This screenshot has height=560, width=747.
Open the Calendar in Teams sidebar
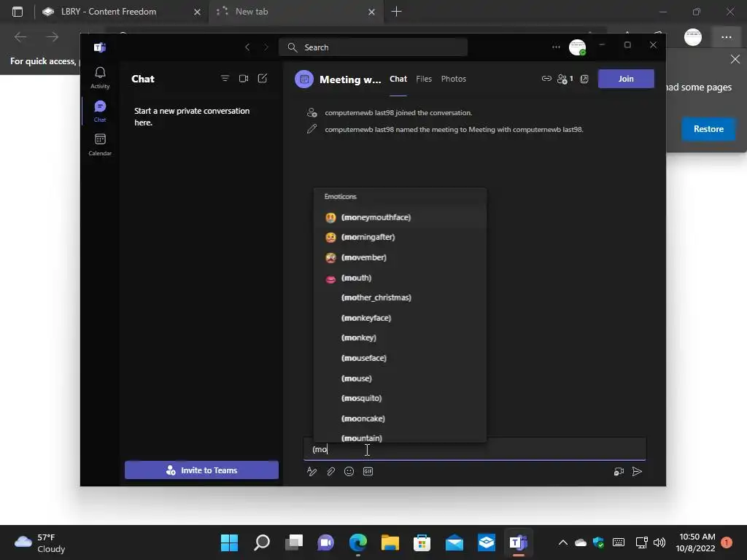click(100, 145)
